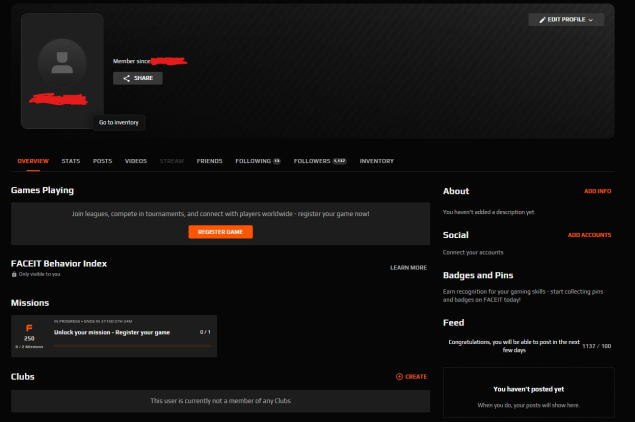This screenshot has height=422, width=635.
Task: Click the orange F points icon
Action: (x=29, y=328)
